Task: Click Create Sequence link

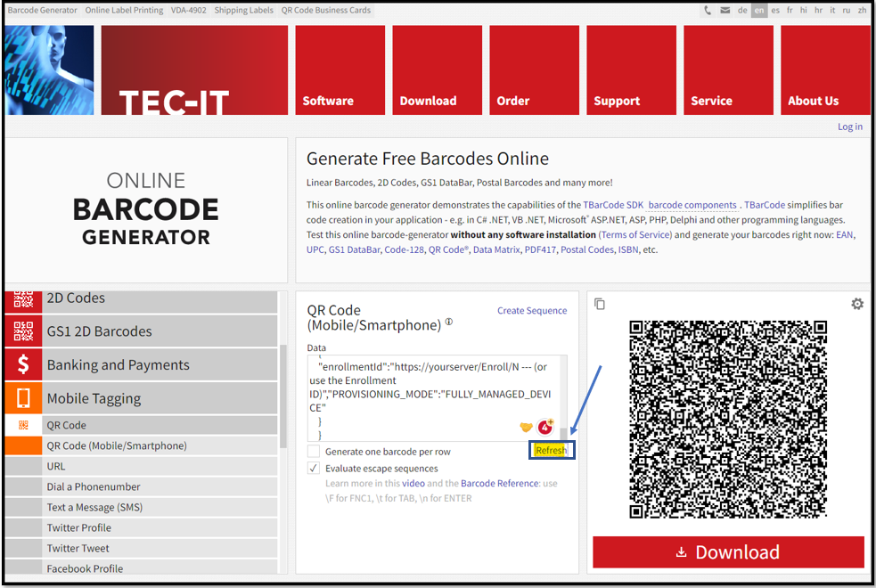Action: (x=532, y=310)
